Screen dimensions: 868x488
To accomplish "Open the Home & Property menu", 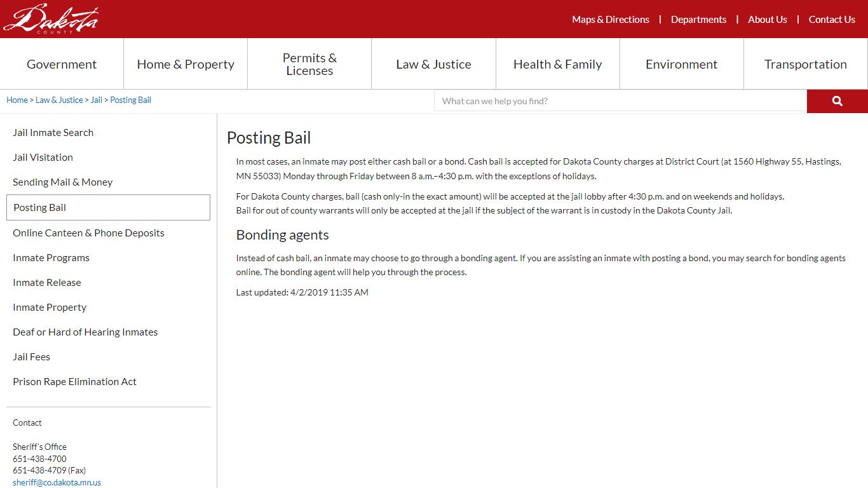I will point(186,64).
